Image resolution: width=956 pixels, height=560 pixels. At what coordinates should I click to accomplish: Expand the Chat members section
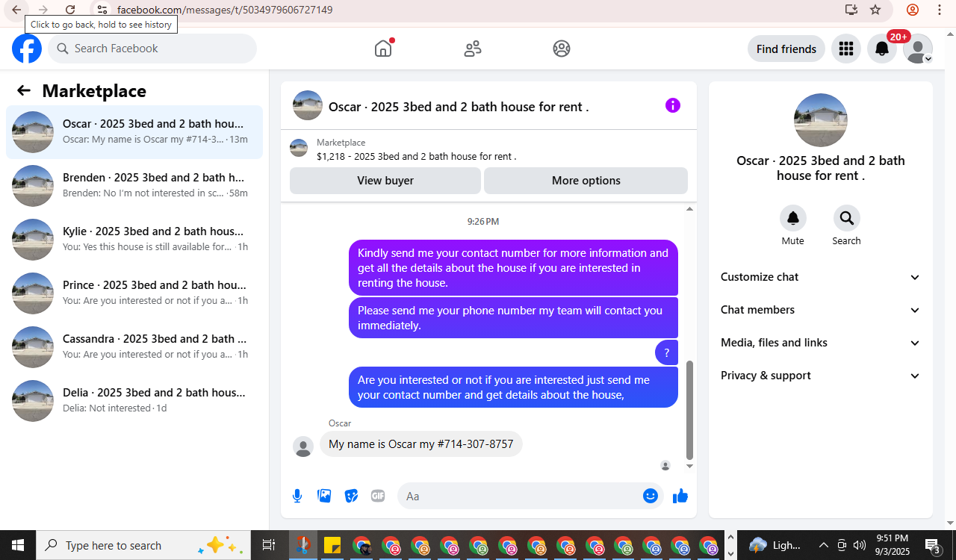(x=821, y=310)
